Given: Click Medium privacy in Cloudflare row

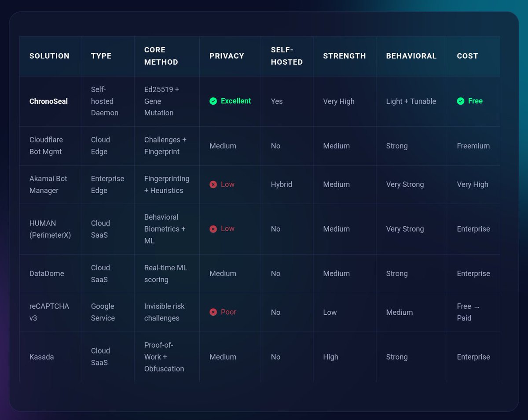Looking at the screenshot, I should click(x=223, y=146).
